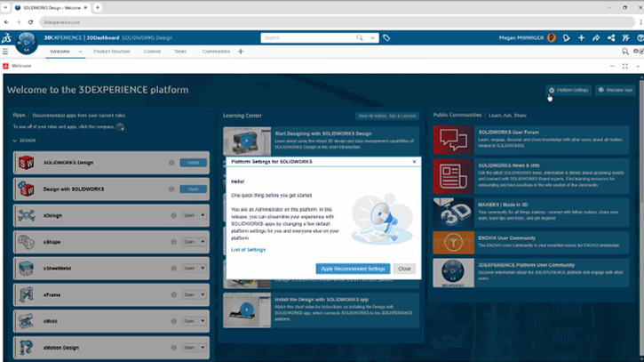Image resolution: width=644 pixels, height=362 pixels.
Task: Open the xFrame Open dropdown
Action: point(203,295)
